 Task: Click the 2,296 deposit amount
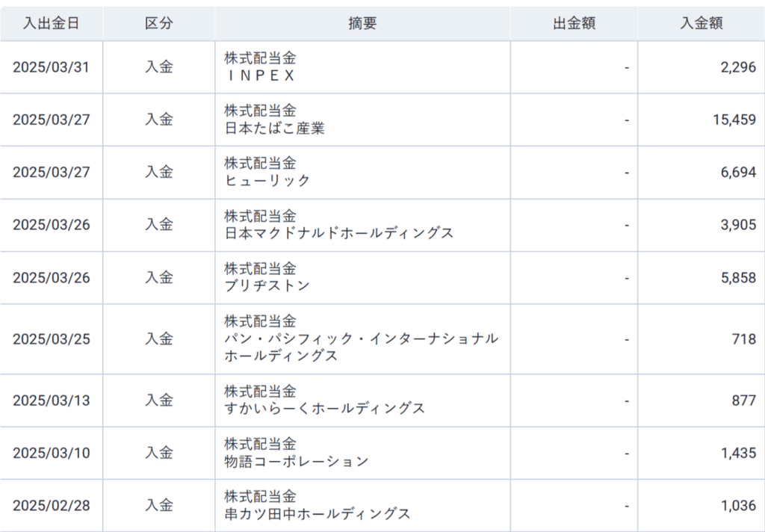(x=738, y=67)
